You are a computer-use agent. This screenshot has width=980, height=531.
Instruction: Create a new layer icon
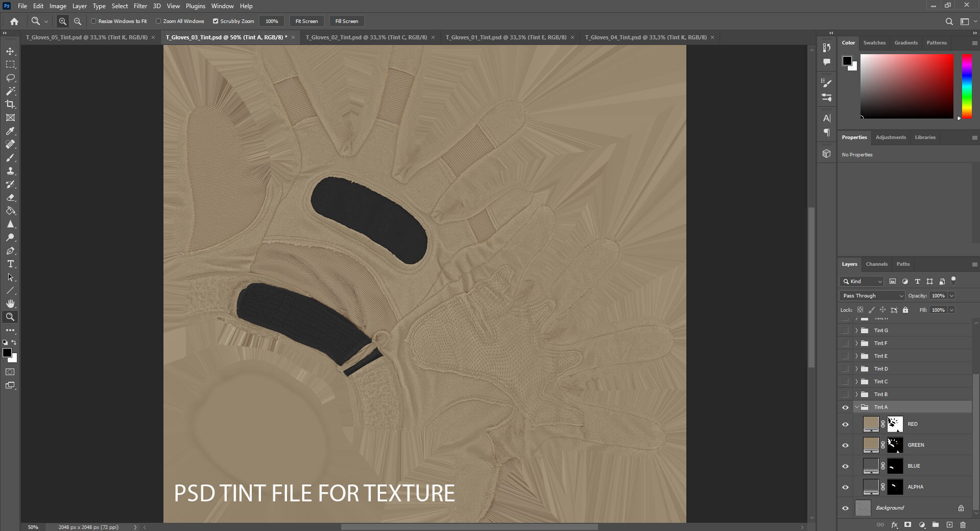[x=949, y=525]
